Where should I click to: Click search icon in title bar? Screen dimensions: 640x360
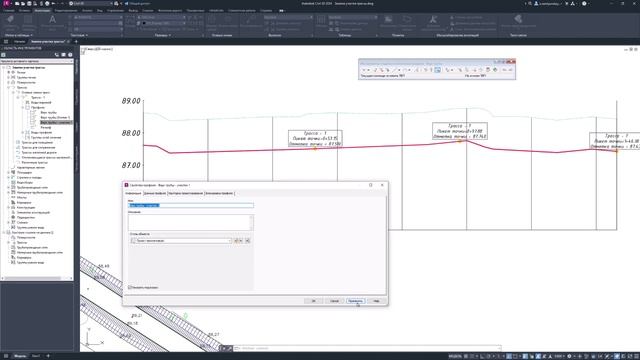tap(530, 3)
